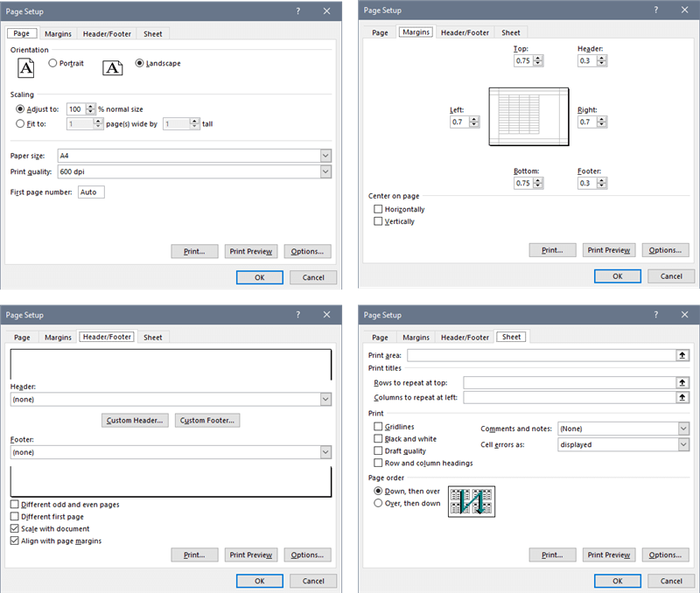Click the Custom Header button
The width and height of the screenshot is (700, 593).
[x=135, y=420]
